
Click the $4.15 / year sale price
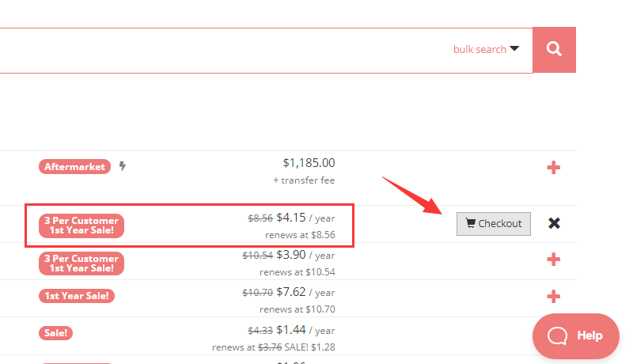pyautogui.click(x=290, y=217)
